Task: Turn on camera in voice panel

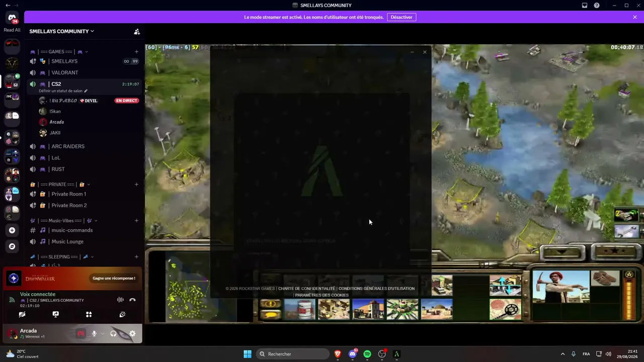Action: 22,314
